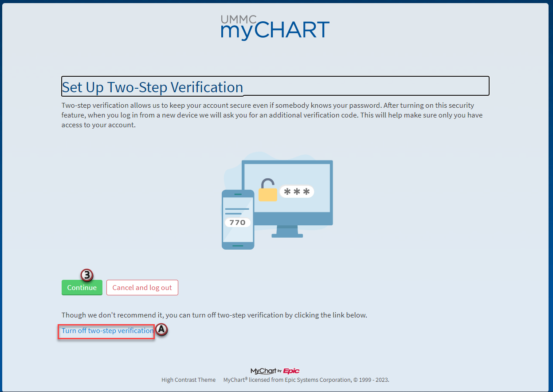
Task: Click the phone and computer verification illustration
Action: (x=277, y=200)
